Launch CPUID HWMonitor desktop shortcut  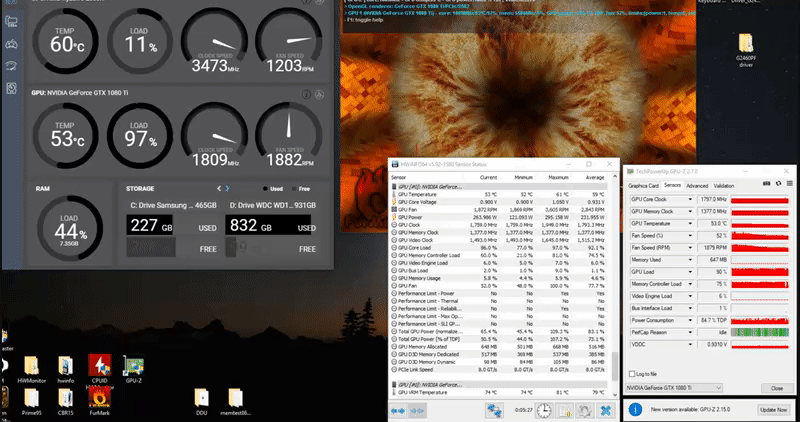[99, 370]
